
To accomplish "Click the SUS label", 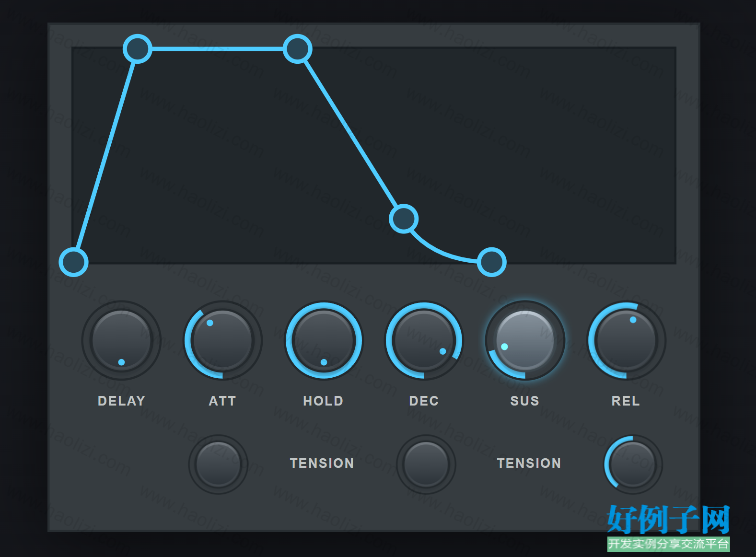I will (525, 401).
